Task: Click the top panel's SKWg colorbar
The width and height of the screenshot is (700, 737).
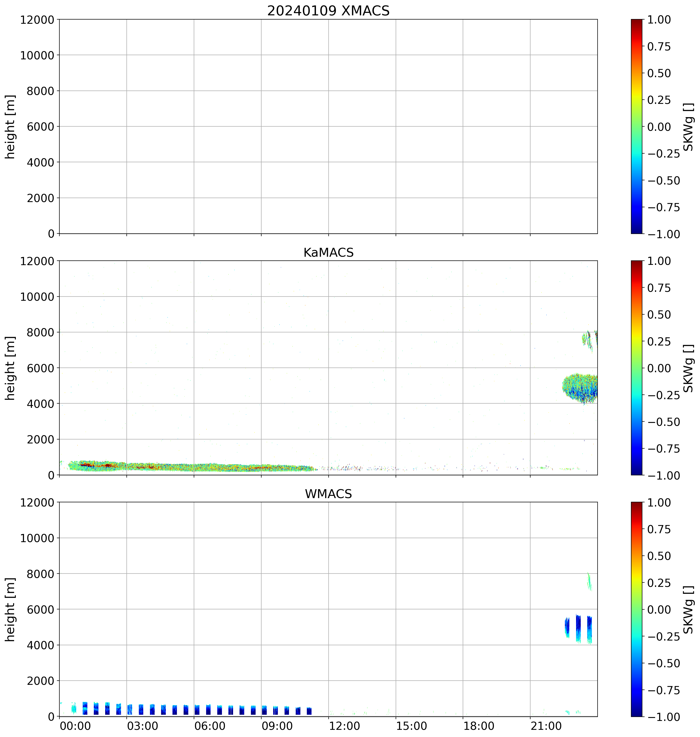Action: click(x=637, y=126)
